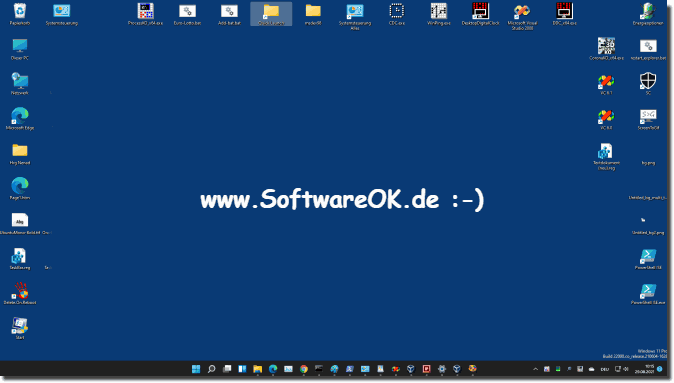Viewport: 674px width, 383px height.
Task: Select the Microsoft Edge desktop shortcut
Action: coord(20,118)
